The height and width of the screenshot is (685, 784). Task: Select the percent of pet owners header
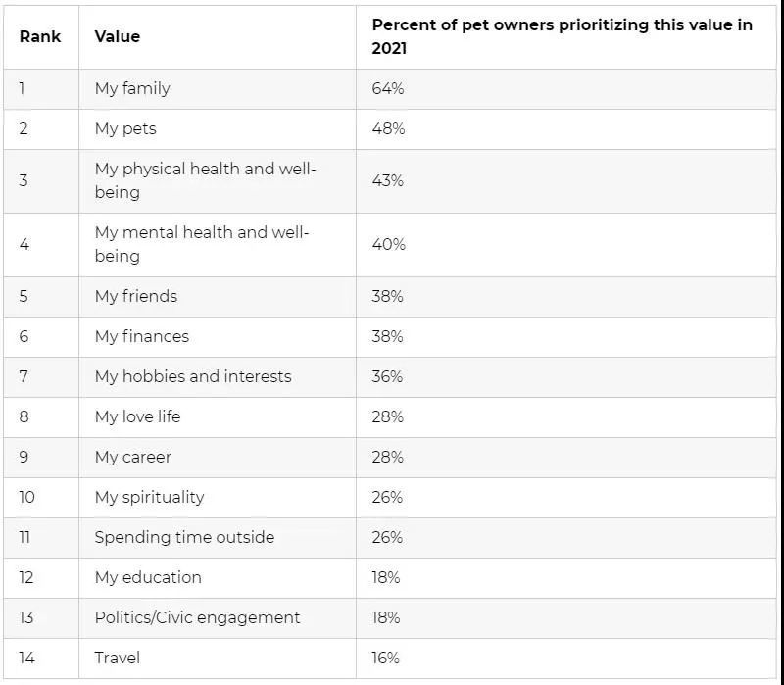(562, 36)
